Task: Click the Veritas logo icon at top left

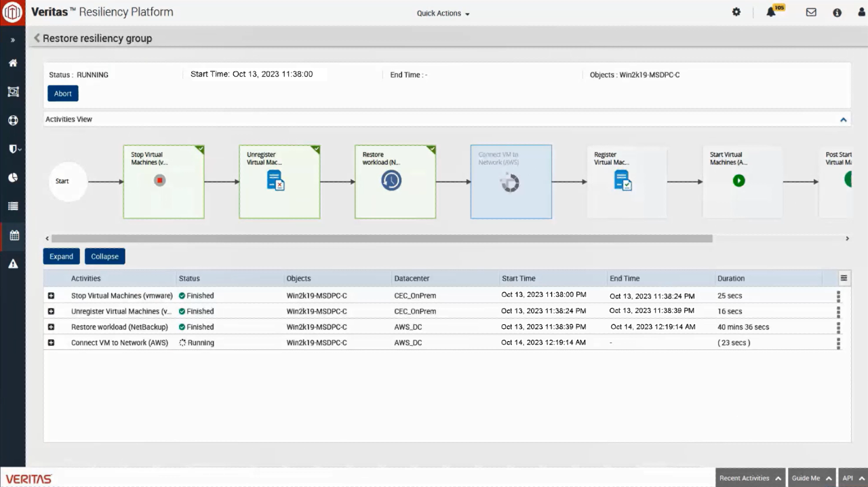Action: click(13, 12)
